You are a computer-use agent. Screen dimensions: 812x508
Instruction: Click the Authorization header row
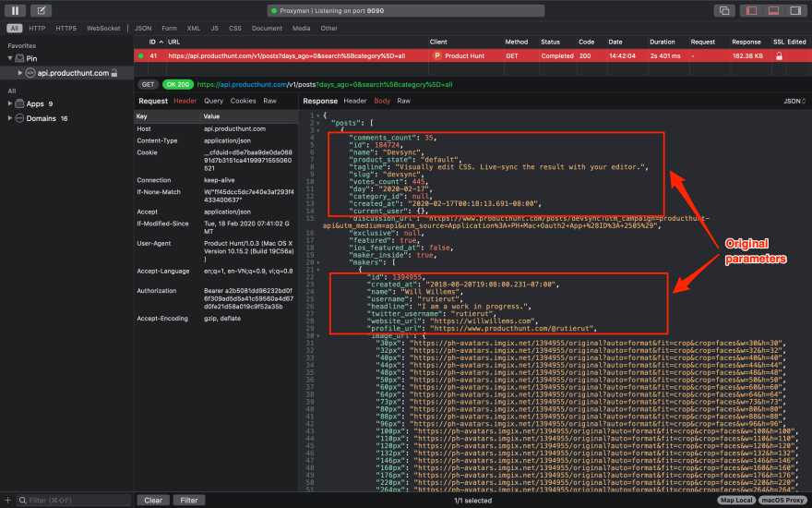point(216,298)
